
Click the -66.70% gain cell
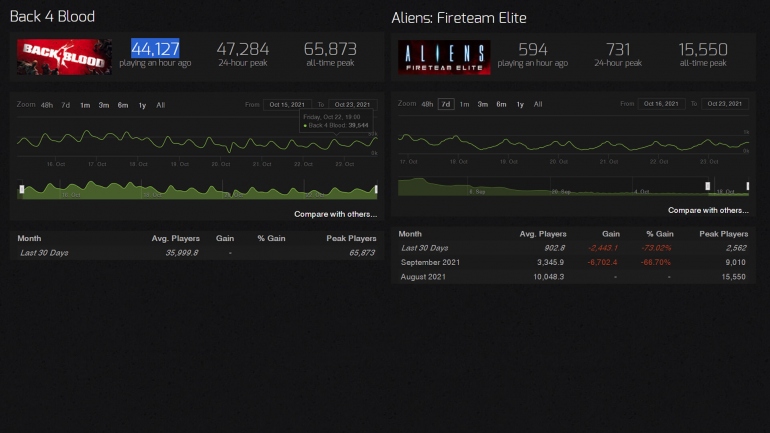tap(656, 262)
